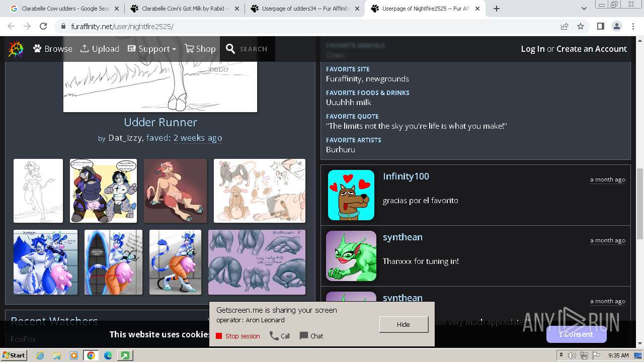Viewport: 644px width, 362px height.
Task: Expand the Support dropdown
Action: 151,49
